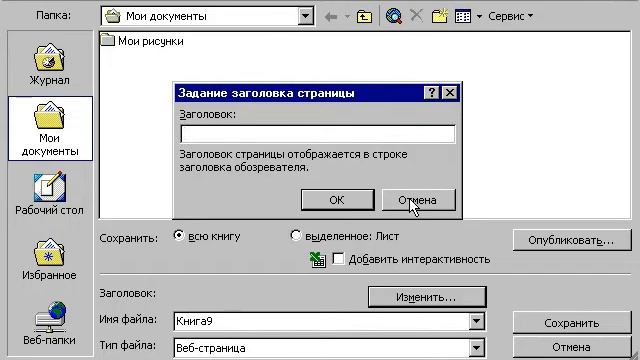This screenshot has width=640, height=360.
Task: Enable Добавить интерактивность checkbox
Action: 338,259
